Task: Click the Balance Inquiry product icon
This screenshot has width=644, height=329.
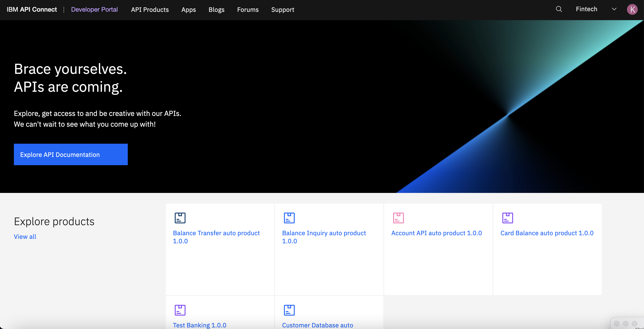Action: click(289, 218)
